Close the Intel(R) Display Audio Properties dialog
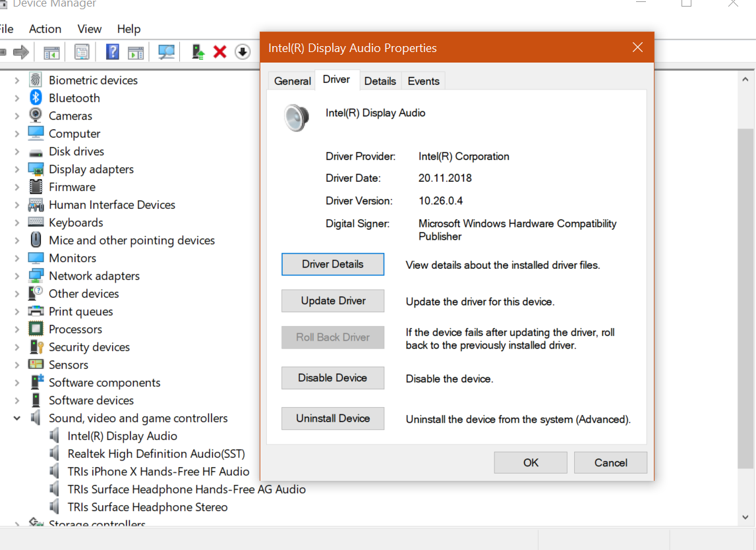 (637, 47)
